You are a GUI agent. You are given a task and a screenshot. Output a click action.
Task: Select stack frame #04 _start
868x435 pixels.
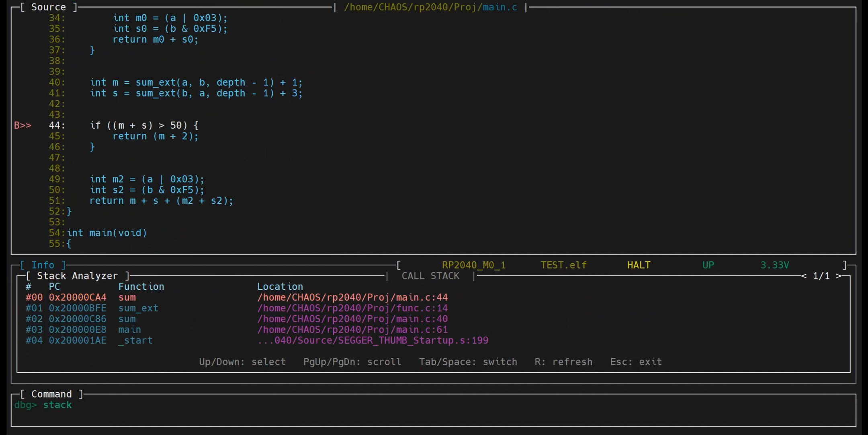[135, 341]
